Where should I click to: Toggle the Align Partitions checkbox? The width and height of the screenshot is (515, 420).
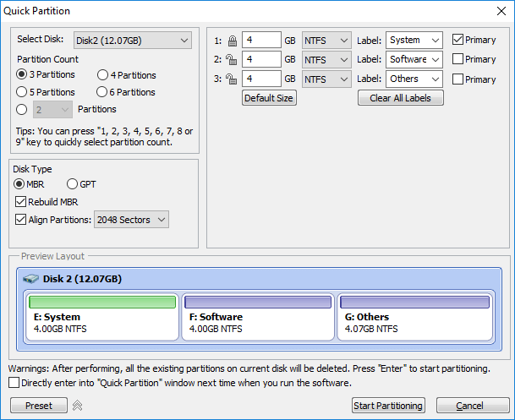point(20,219)
